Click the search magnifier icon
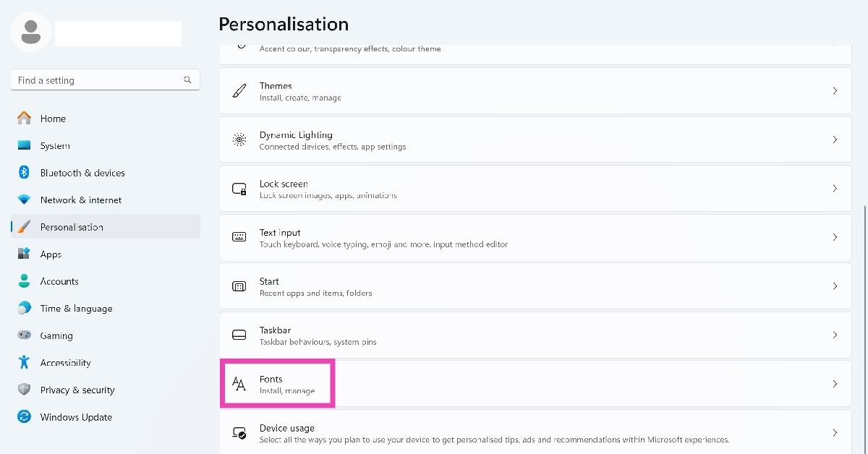 coord(188,80)
